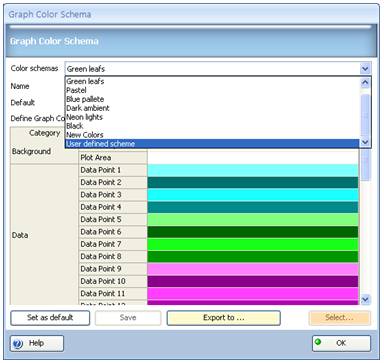Open Help with the question mark button
The image size is (384, 363).
37,343
